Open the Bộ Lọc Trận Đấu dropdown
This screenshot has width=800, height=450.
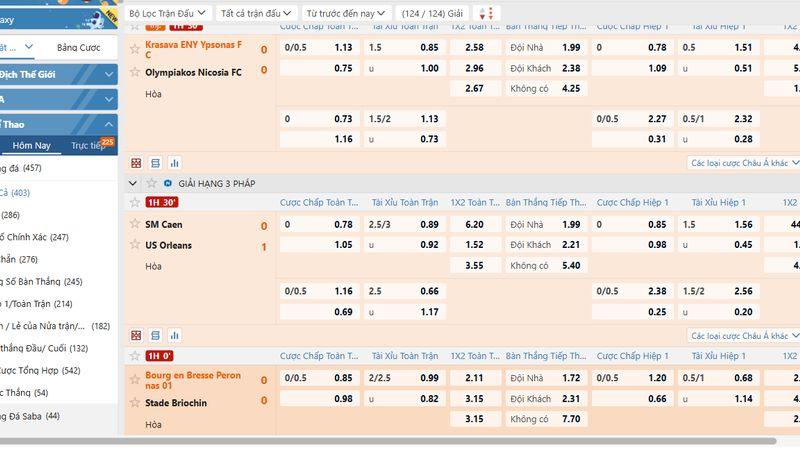167,13
